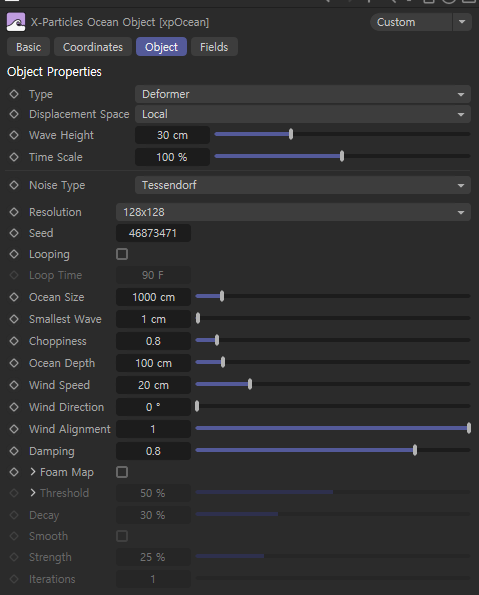
Task: Click the Wind Speed slider handle
Action: pyautogui.click(x=250, y=384)
